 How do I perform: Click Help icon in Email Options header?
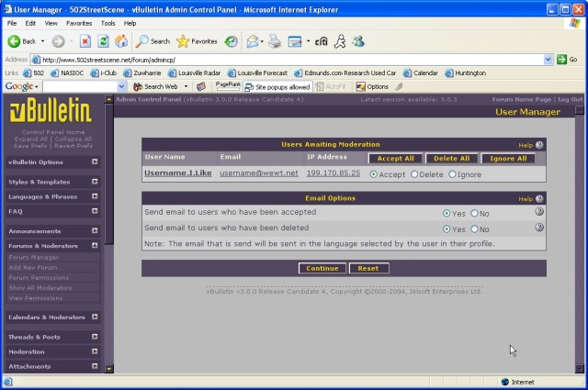click(x=539, y=198)
